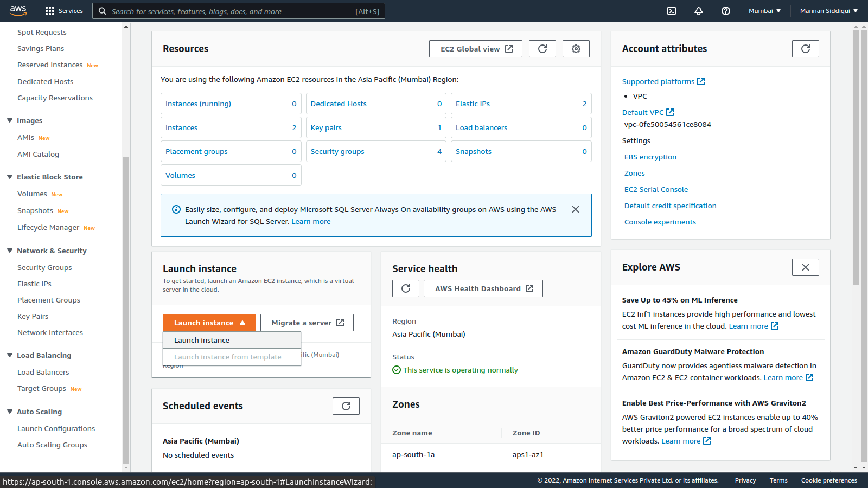Refresh the Resources panel
The width and height of the screenshot is (868, 488).
click(x=542, y=48)
